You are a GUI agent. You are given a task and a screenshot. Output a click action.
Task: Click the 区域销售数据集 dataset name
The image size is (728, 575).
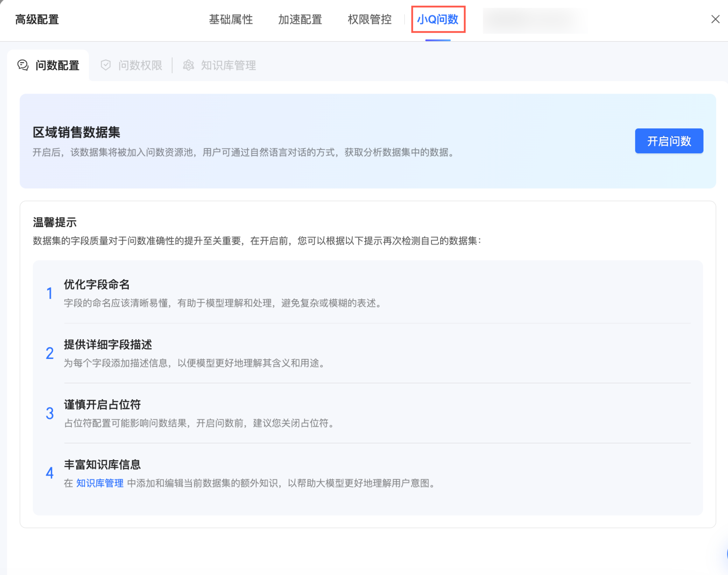pos(76,132)
